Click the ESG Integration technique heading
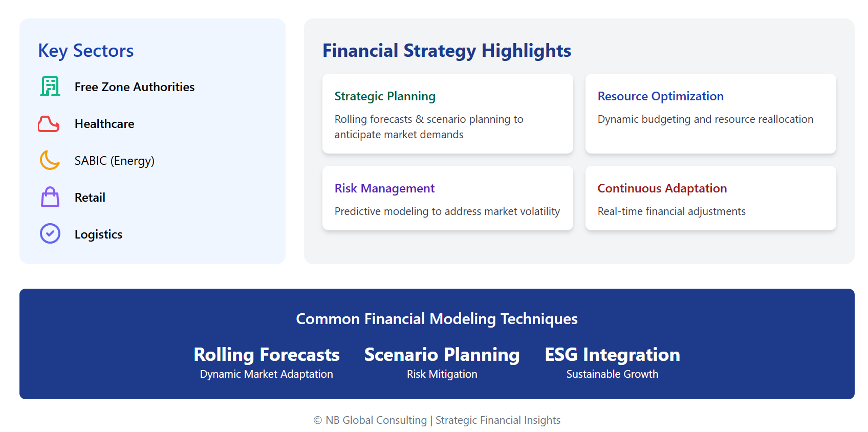The width and height of the screenshot is (868, 432). [612, 355]
